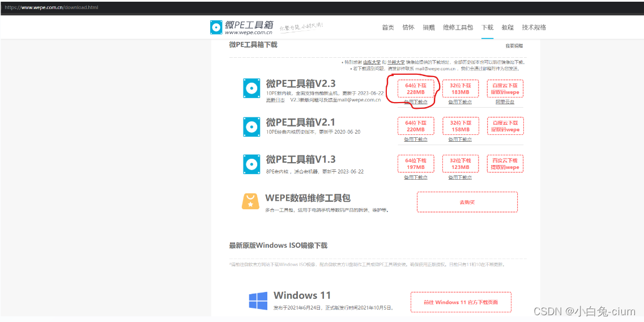Click the text '发布于2021年6月24日' under Windows 11

point(297,307)
